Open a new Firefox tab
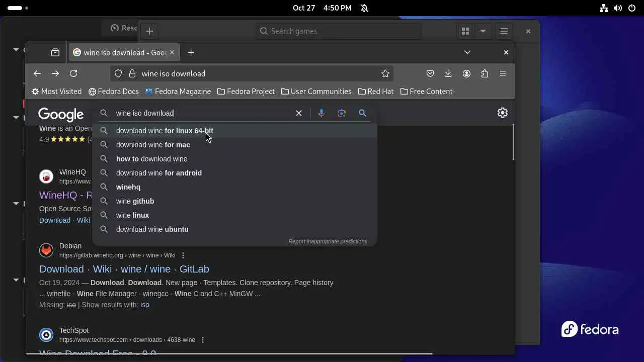 click(x=191, y=52)
